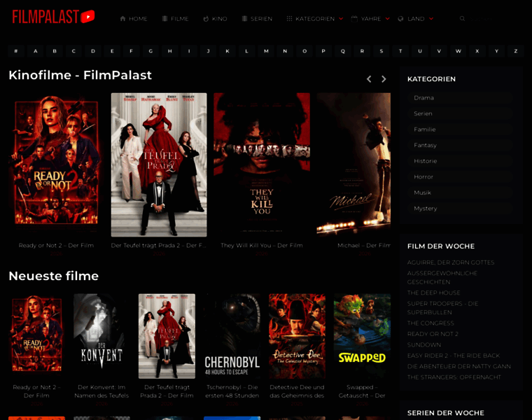Screen dimensions: 532x420
Task: Expand the Land dropdown arrow
Action: point(431,19)
